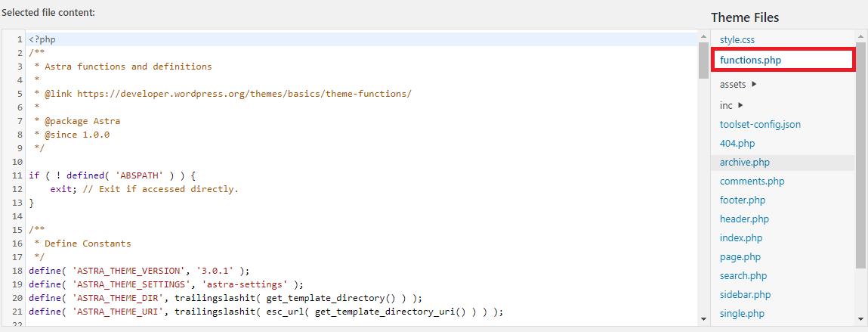Screen dimensions: 868x332
Task: Click the ASTRA_THEME_SETTINGS define line
Action: click(x=167, y=284)
